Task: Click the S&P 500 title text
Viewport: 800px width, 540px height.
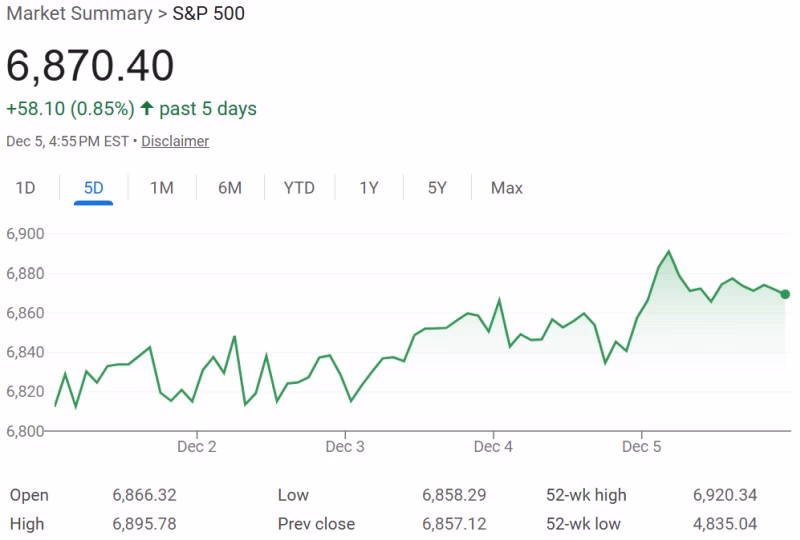Action: point(208,14)
